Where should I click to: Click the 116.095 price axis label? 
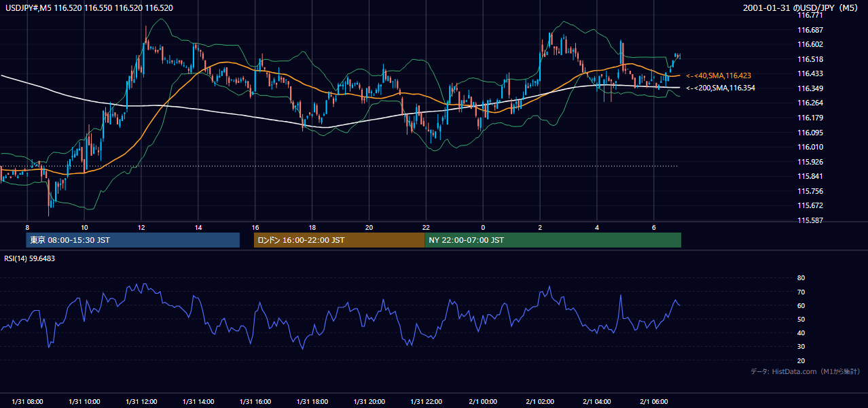810,133
